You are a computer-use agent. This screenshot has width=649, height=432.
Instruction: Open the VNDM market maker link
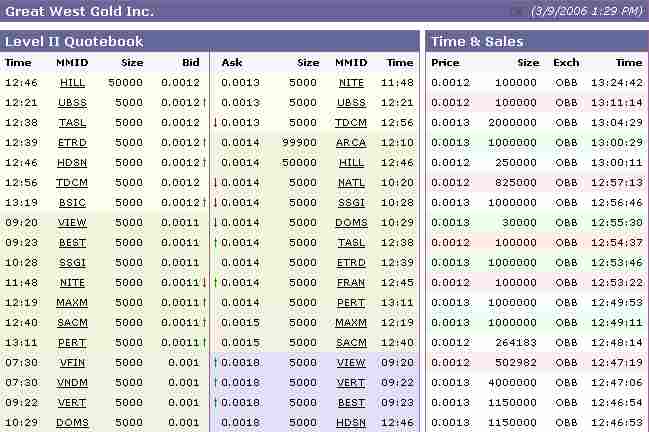72,383
